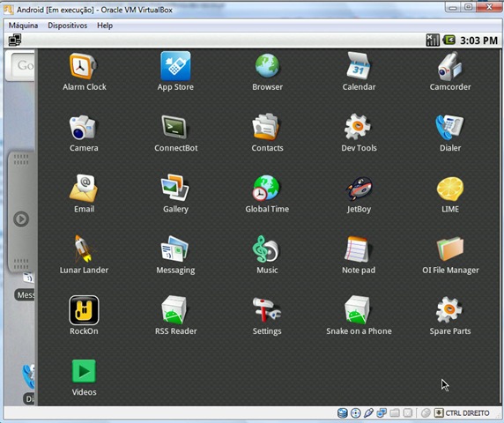Open the Help menu

tap(105, 26)
